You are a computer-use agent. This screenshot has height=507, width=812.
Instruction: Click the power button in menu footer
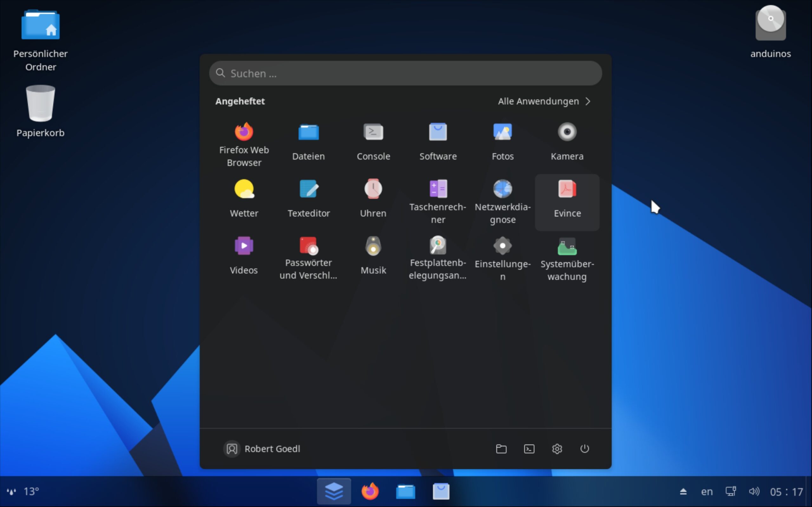tap(585, 449)
